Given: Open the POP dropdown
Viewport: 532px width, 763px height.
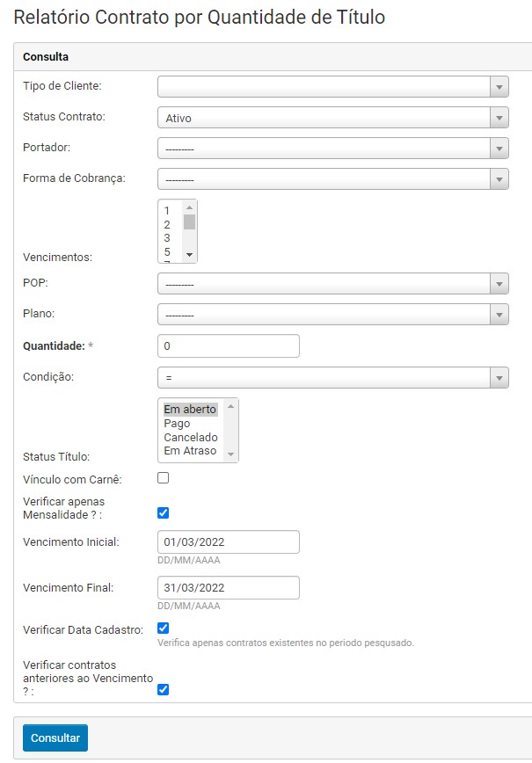Looking at the screenshot, I should click(332, 284).
